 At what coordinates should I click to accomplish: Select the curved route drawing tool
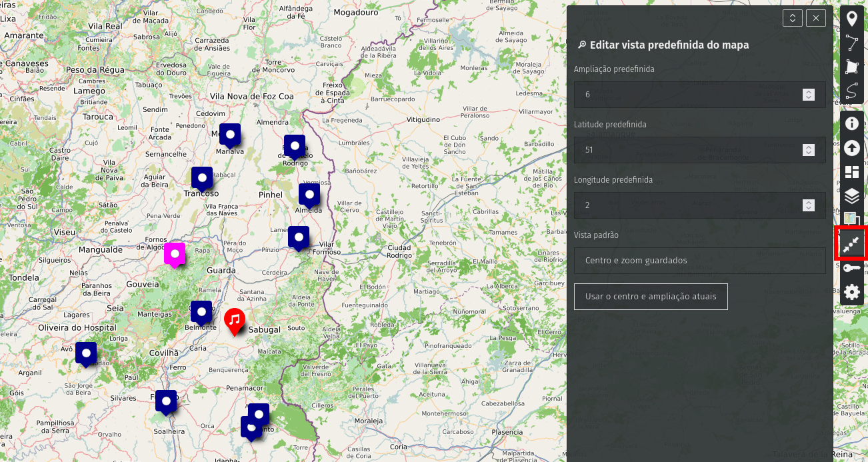pyautogui.click(x=852, y=91)
